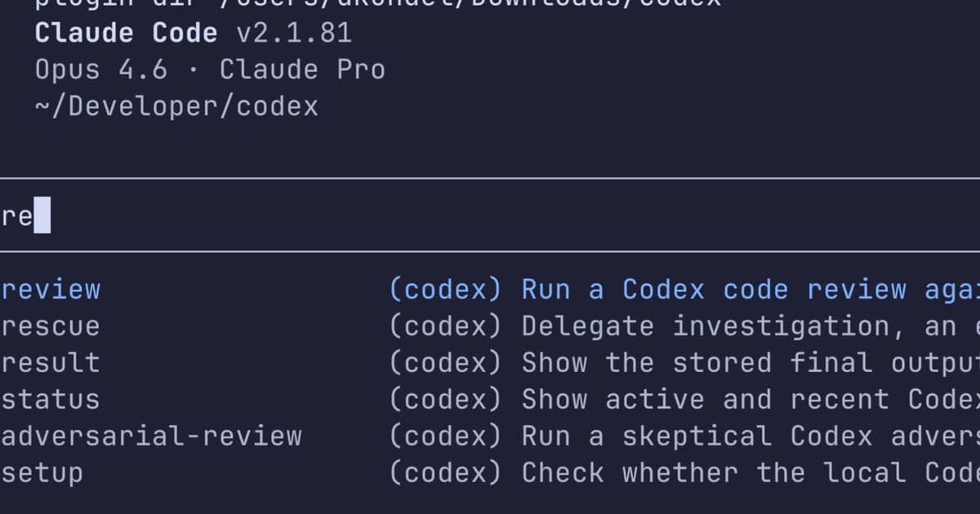The image size is (980, 514).
Task: Click the text cursor after 're'
Action: 41,215
